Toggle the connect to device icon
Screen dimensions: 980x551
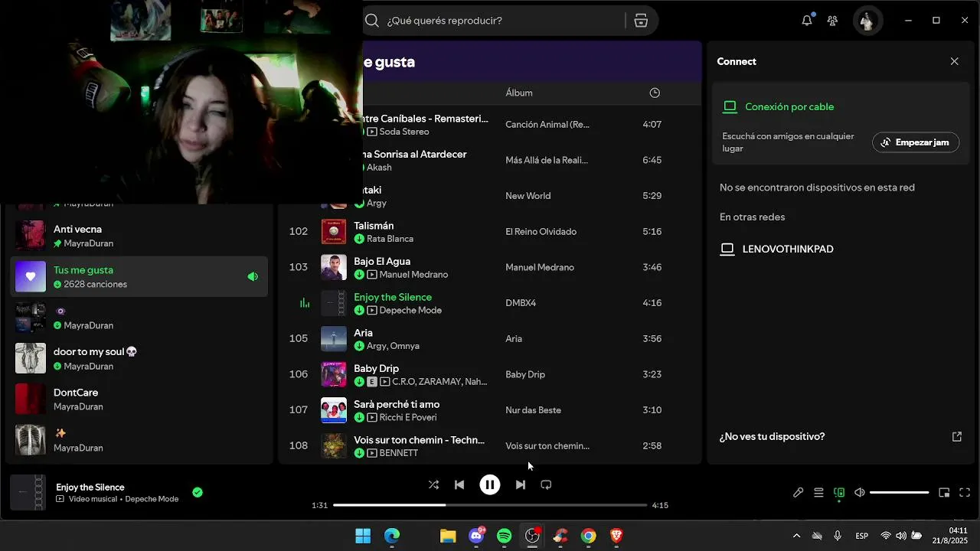pos(839,493)
